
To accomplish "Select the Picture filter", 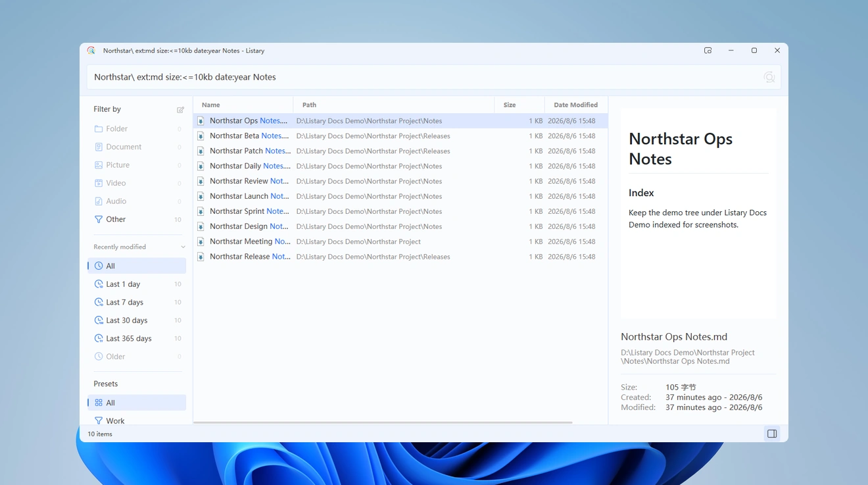I will (137, 165).
